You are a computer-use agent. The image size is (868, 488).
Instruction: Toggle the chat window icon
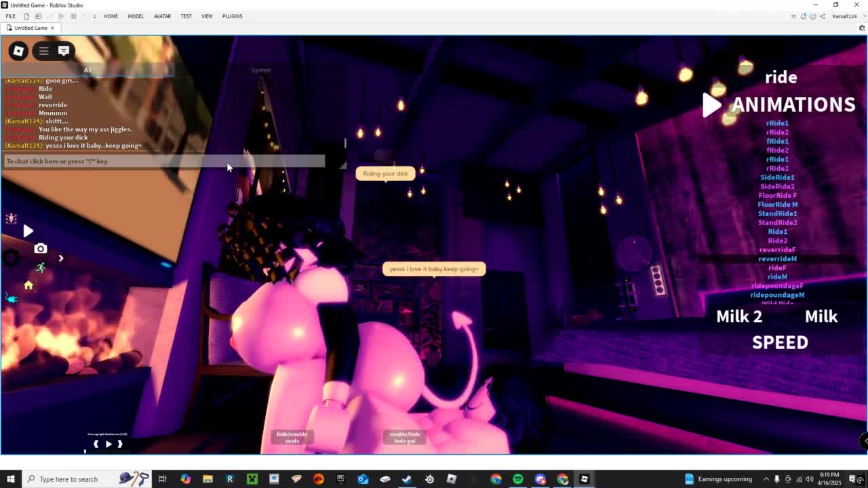tap(64, 51)
